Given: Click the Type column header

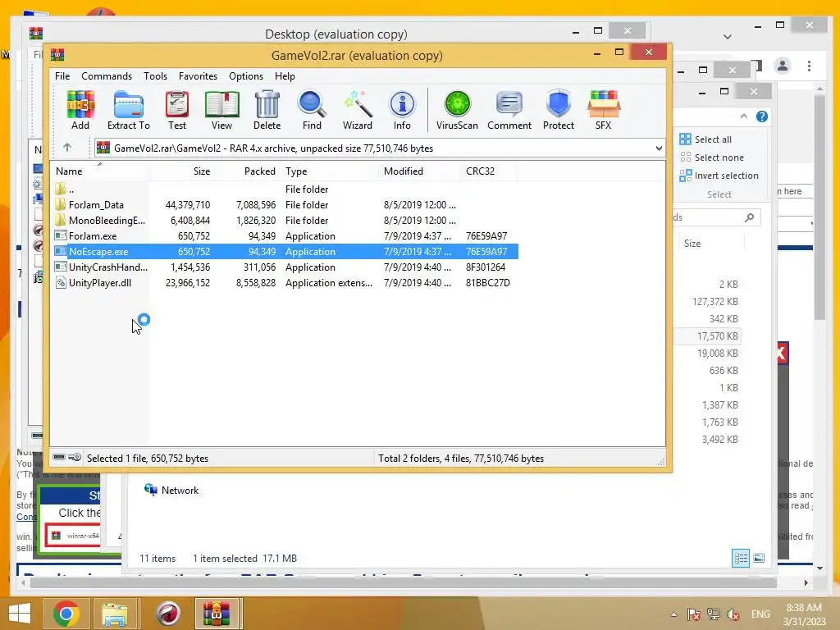Looking at the screenshot, I should (x=330, y=171).
